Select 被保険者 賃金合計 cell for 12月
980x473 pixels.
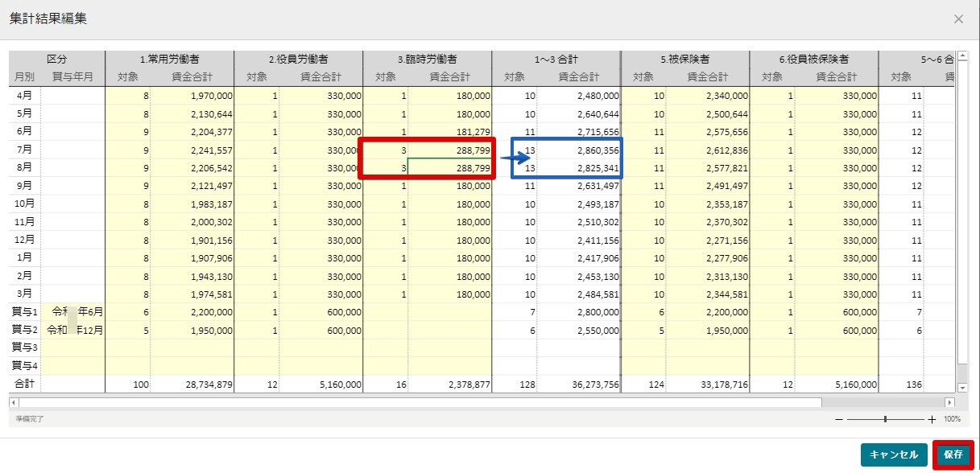pyautogui.click(x=708, y=240)
